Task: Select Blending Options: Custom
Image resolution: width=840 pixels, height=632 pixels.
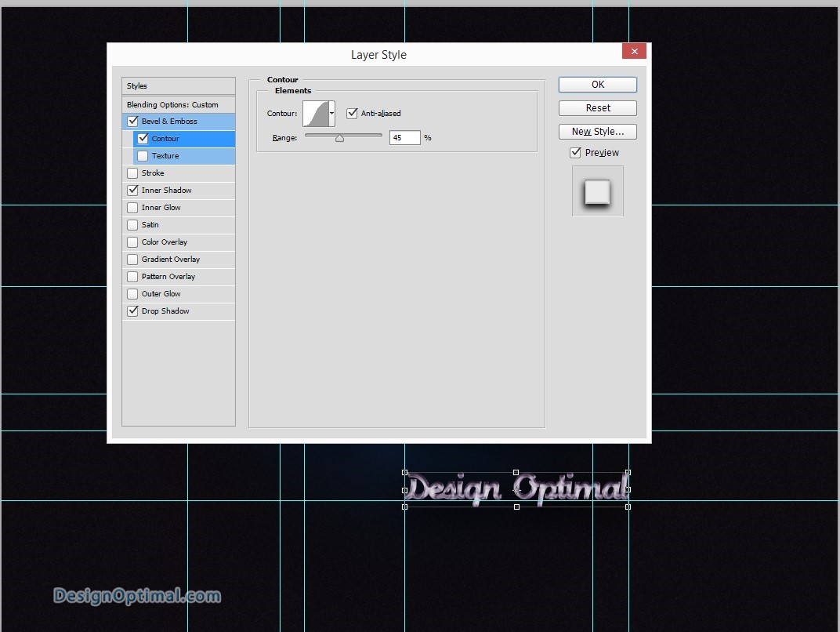Action: point(172,104)
